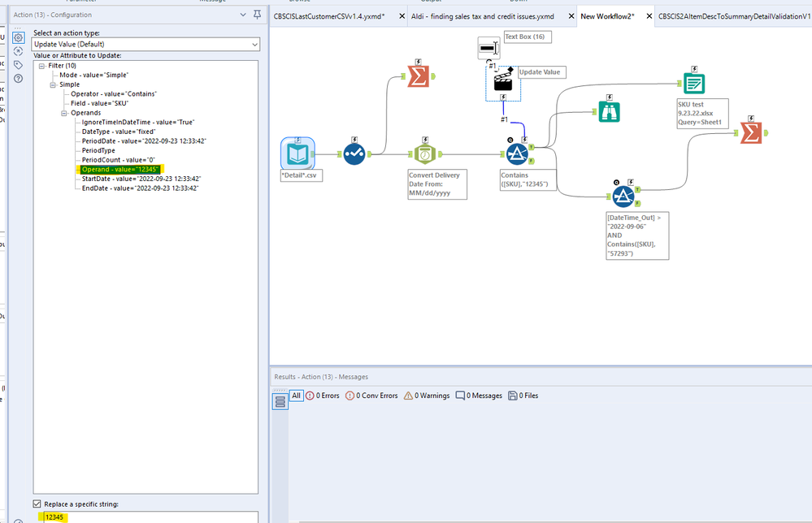Open the Select an action type dropdown
This screenshot has width=812, height=523.
145,45
